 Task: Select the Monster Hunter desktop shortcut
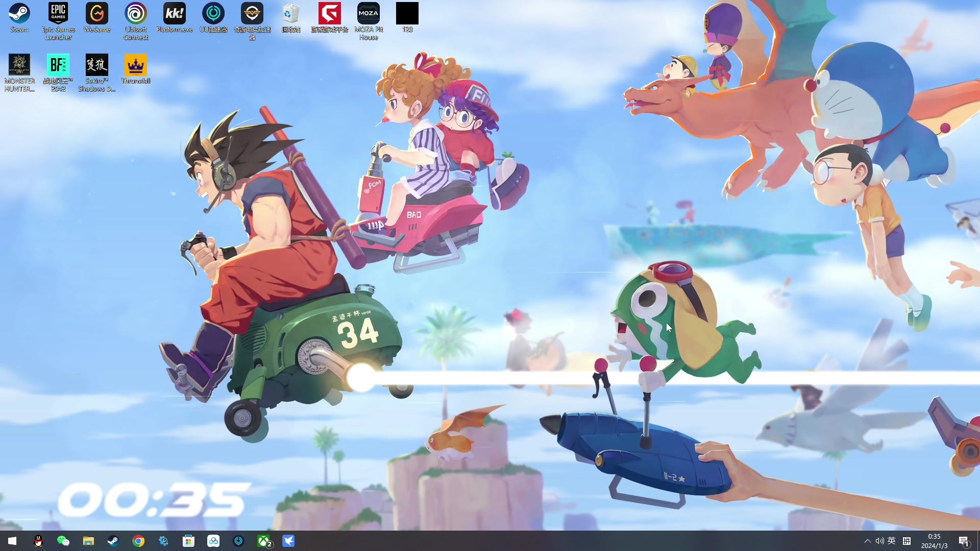coord(19,66)
